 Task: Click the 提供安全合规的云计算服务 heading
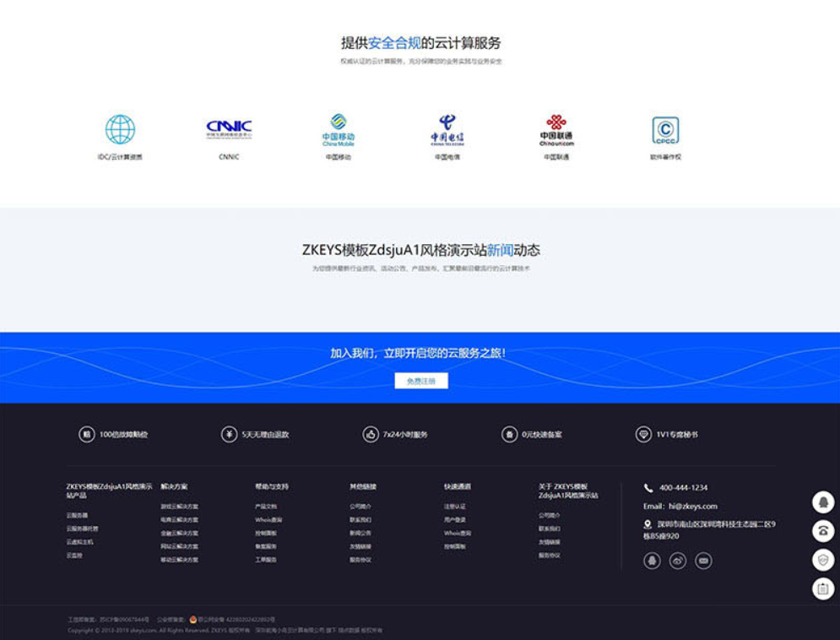[421, 43]
